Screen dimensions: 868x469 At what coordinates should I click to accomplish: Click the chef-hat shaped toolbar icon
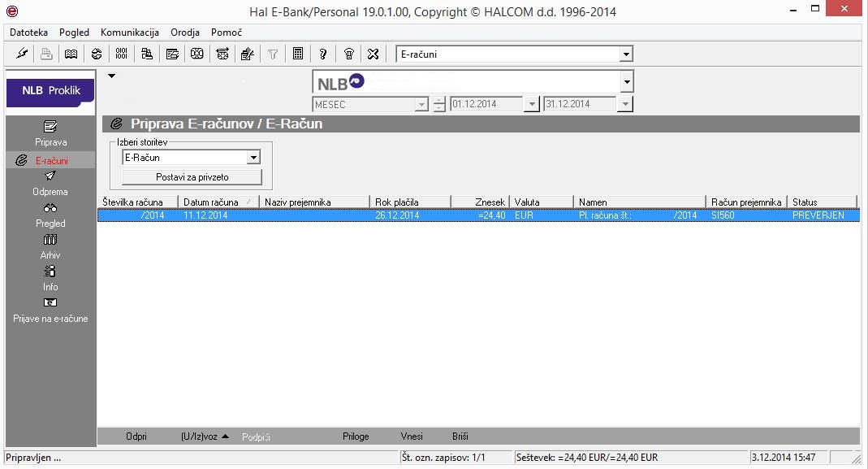point(349,54)
